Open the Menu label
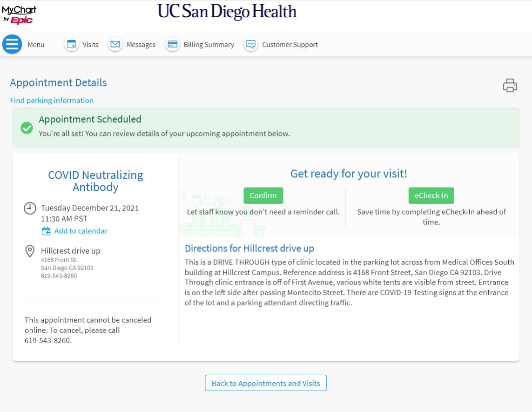The height and width of the screenshot is (412, 532). [x=36, y=44]
